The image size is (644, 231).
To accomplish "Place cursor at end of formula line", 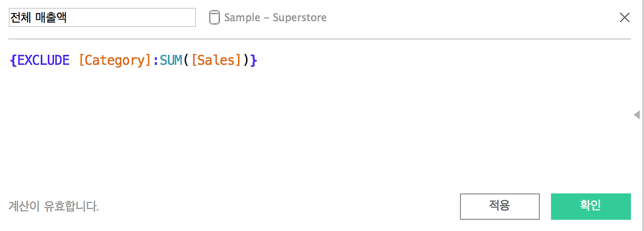I will pyautogui.click(x=260, y=60).
